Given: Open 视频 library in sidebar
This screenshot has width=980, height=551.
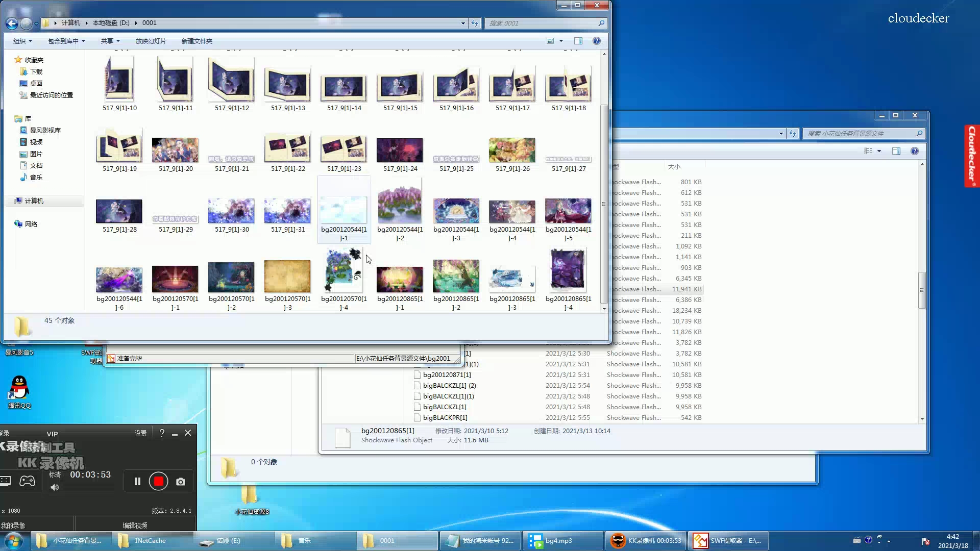Looking at the screenshot, I should click(x=36, y=142).
